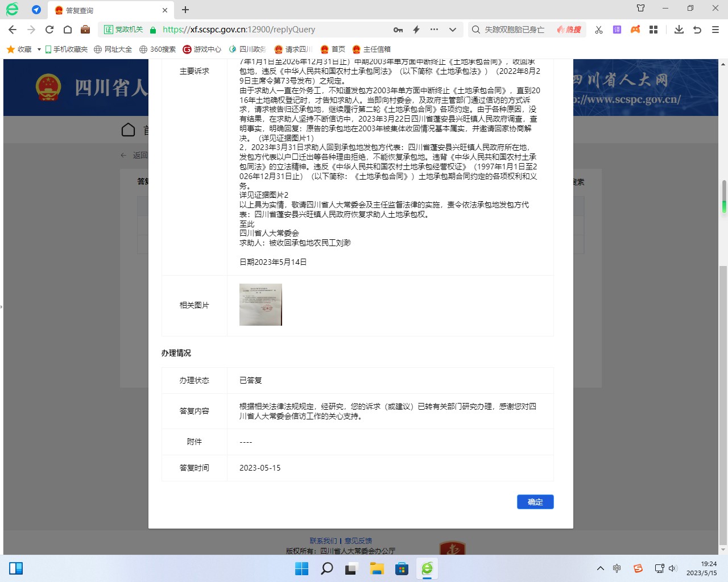
Task: Click the lightning speed mode icon
Action: (416, 30)
